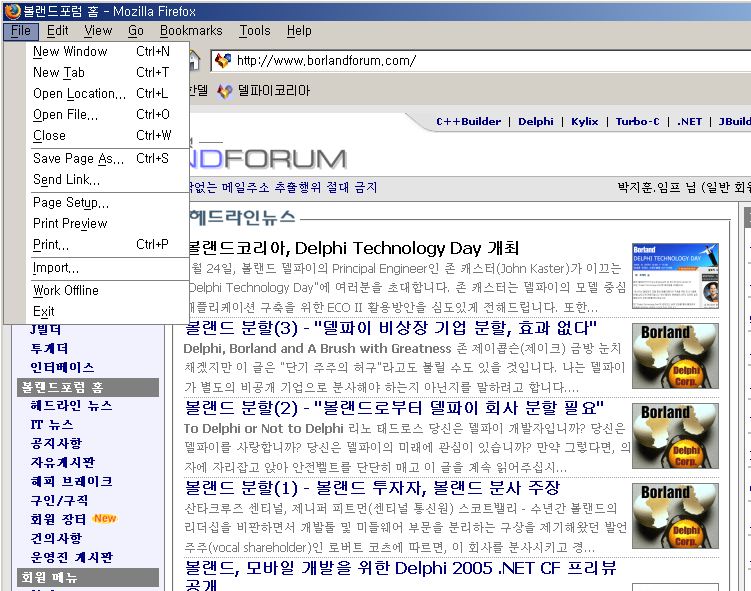The width and height of the screenshot is (751, 591).
Task: Toggle Work Offline in the File menu
Action: coord(66,291)
